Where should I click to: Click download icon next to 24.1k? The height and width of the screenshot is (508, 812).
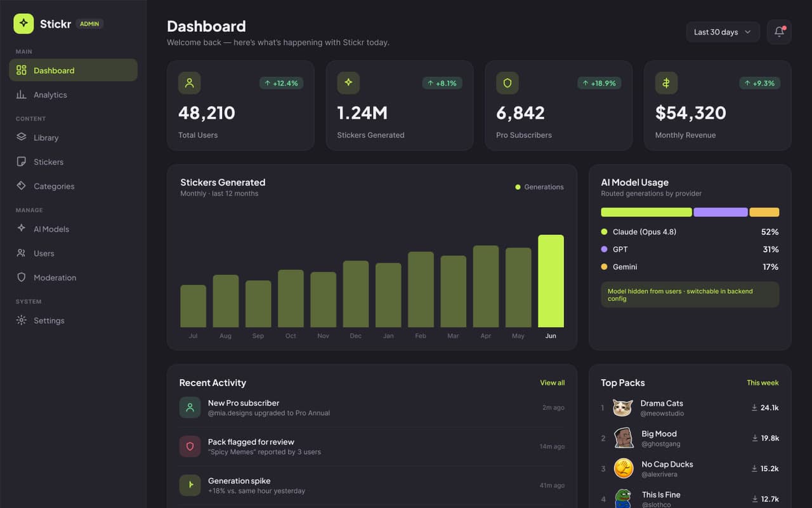[755, 408]
